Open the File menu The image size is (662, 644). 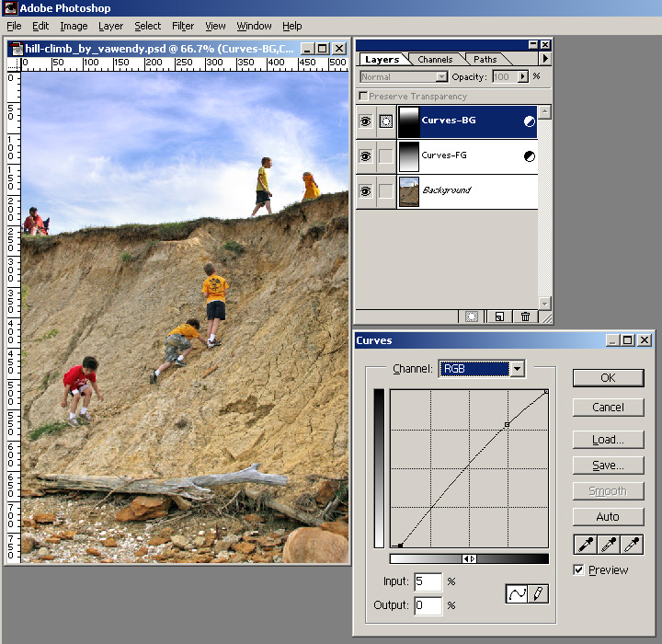[x=14, y=26]
